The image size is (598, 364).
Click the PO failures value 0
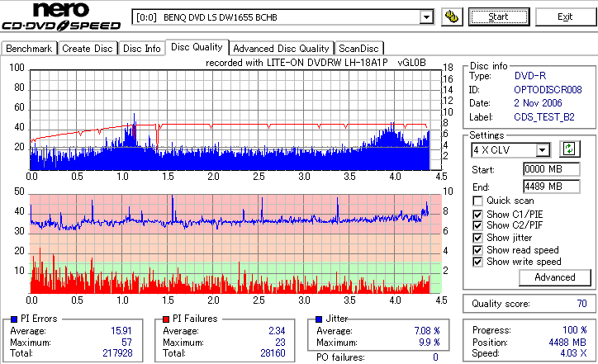pyautogui.click(x=435, y=357)
